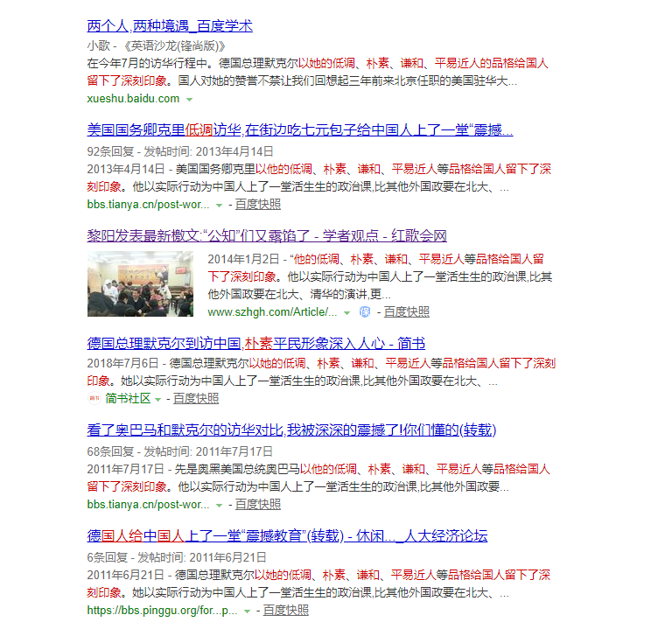This screenshot has width=672, height=629.
Task: Click the text 92条回复 - 发帖时间: 2013年4月14日
Action: click(180, 151)
